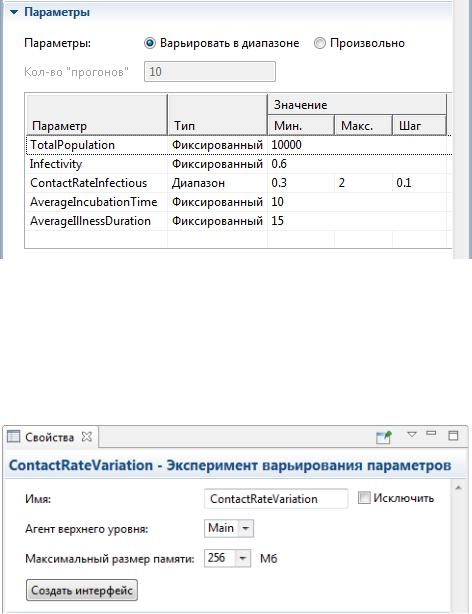Click the memory size 256 field

(220, 558)
